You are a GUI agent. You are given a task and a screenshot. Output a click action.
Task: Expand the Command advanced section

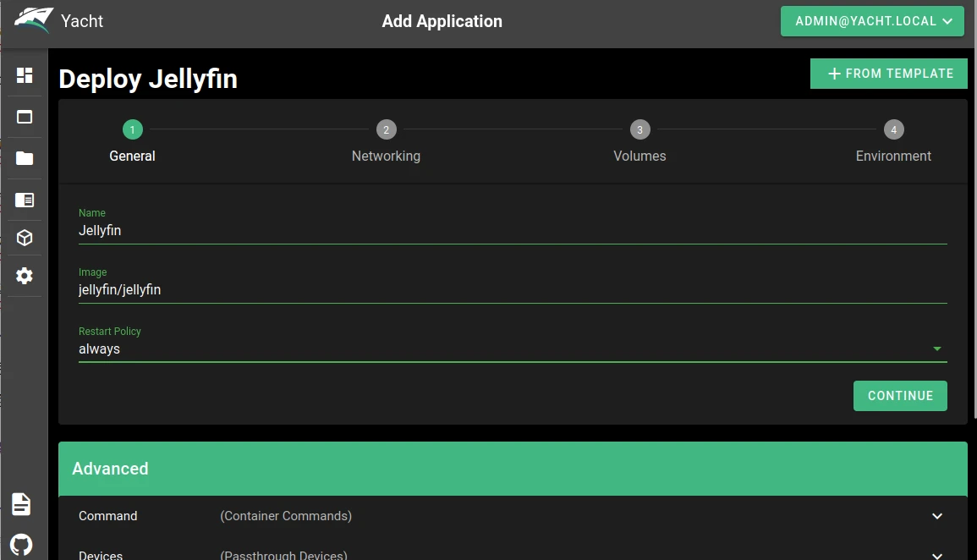coord(936,516)
